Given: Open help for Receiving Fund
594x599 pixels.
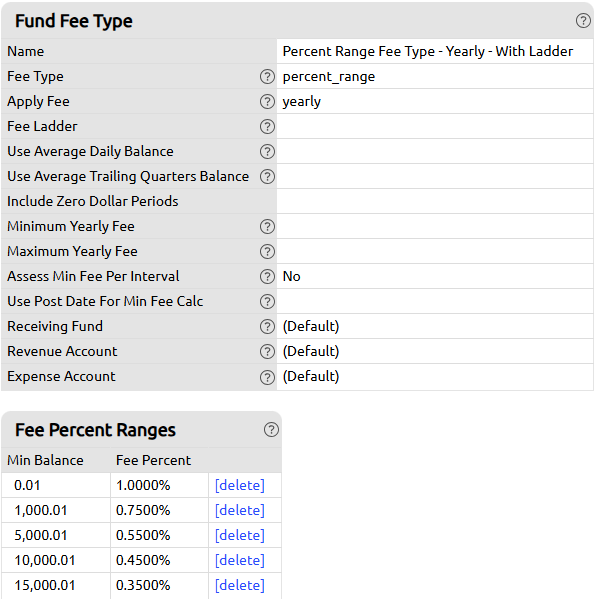Looking at the screenshot, I should click(267, 326).
